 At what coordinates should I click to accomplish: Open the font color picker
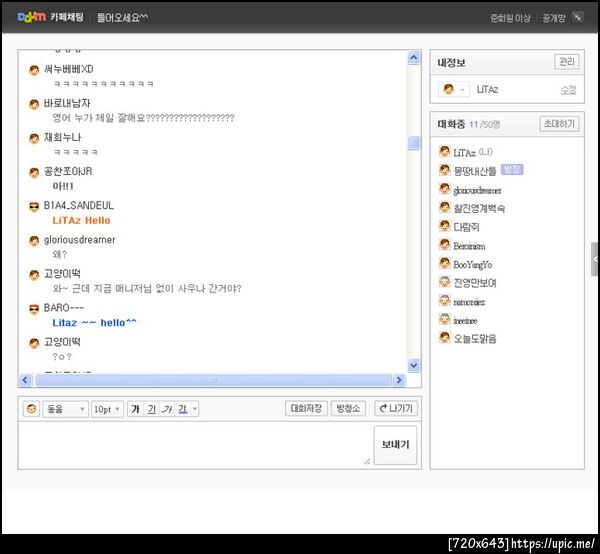pyautogui.click(x=183, y=409)
